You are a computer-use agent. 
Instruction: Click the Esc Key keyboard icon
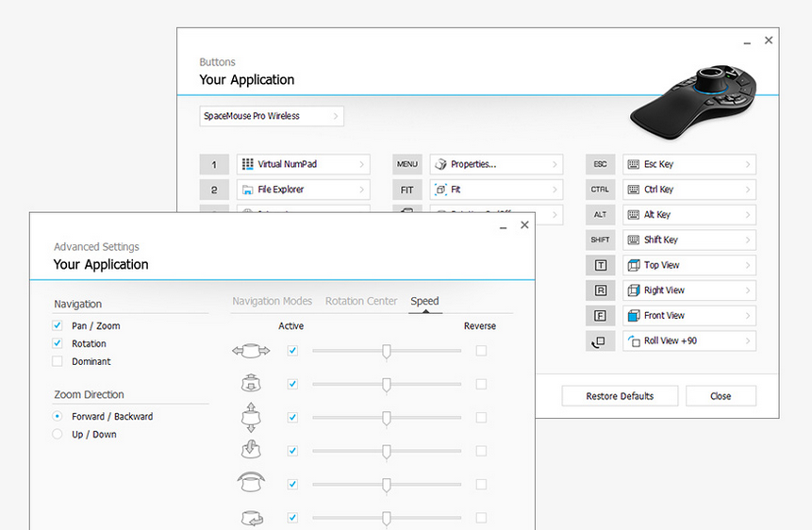pyautogui.click(x=633, y=164)
